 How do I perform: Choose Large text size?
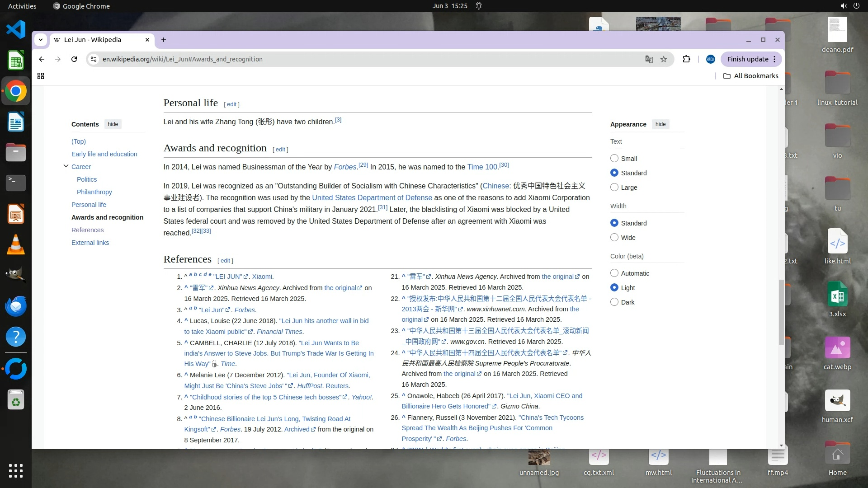(x=614, y=188)
